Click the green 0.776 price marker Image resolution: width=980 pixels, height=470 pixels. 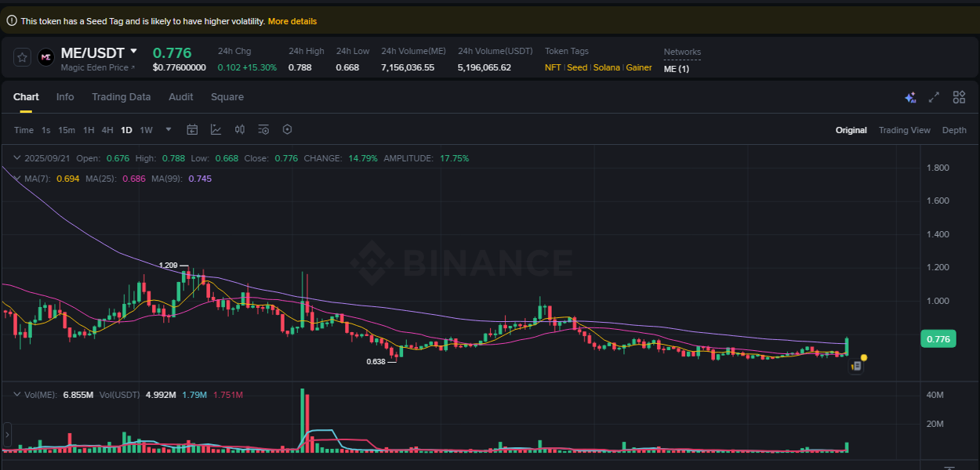pyautogui.click(x=938, y=338)
